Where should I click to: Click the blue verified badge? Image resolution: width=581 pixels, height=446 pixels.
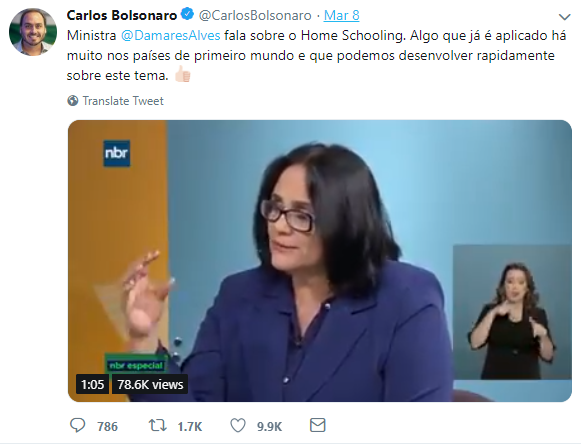click(187, 14)
